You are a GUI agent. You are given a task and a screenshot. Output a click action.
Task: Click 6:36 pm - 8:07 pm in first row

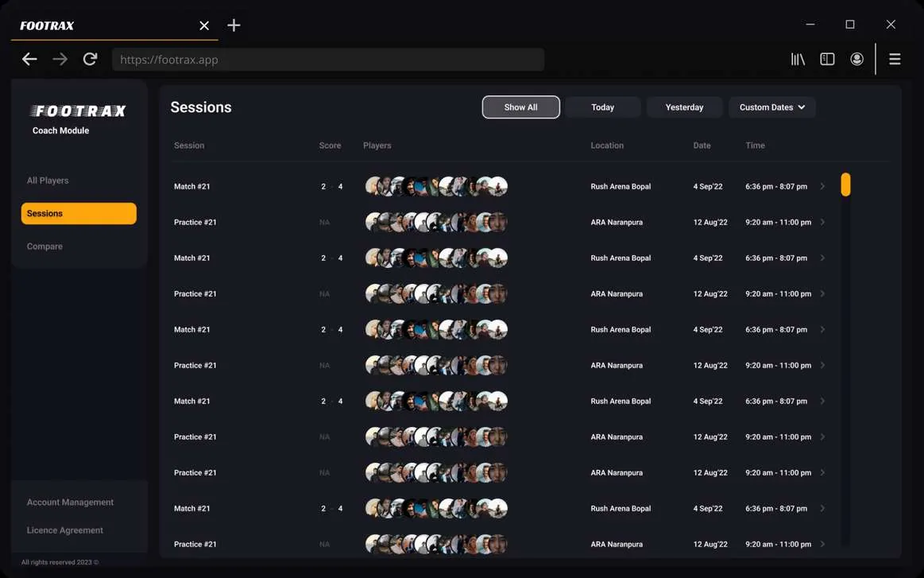coord(776,186)
